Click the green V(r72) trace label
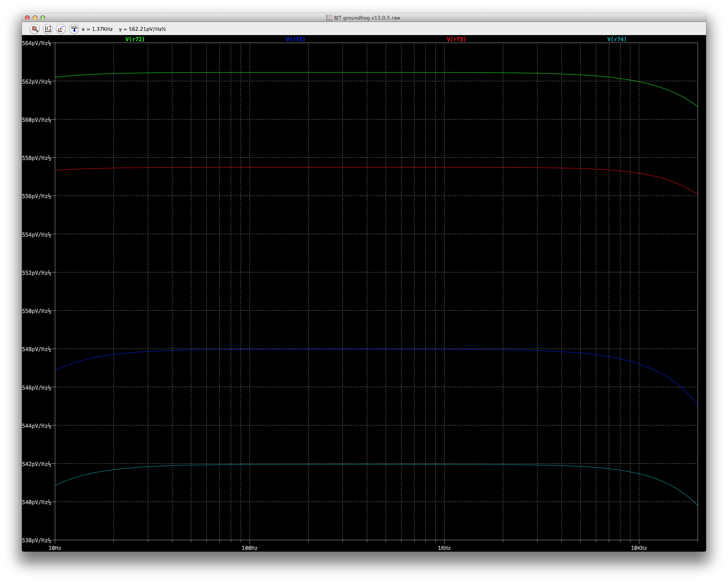The height and width of the screenshot is (582, 728). (135, 39)
